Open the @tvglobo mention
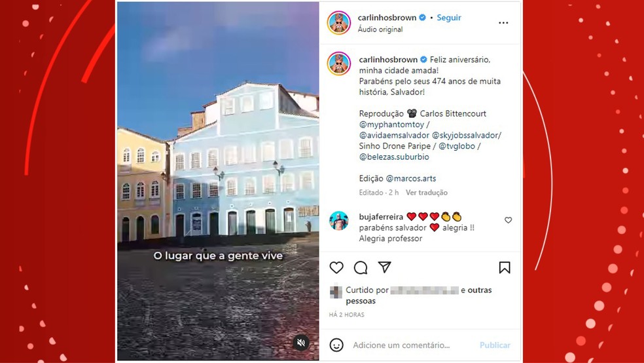This screenshot has width=644, height=363. 457,146
